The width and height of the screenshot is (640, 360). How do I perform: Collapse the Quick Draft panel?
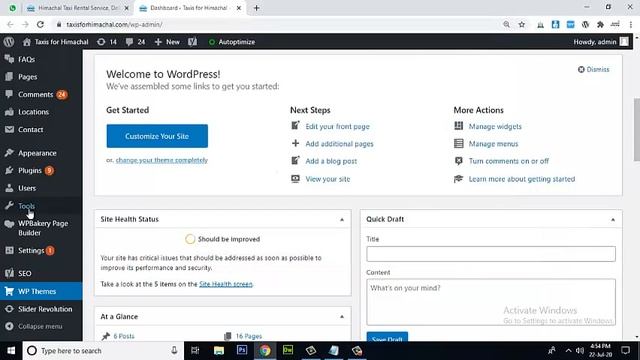coord(613,220)
